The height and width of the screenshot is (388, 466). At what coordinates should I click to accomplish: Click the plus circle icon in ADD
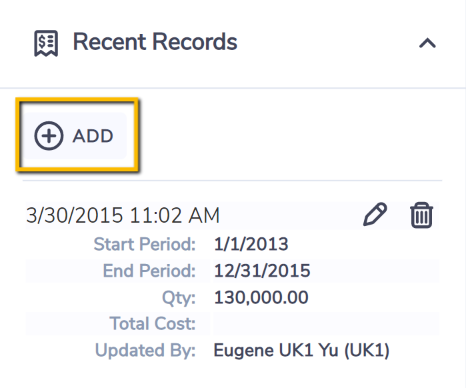coord(49,136)
